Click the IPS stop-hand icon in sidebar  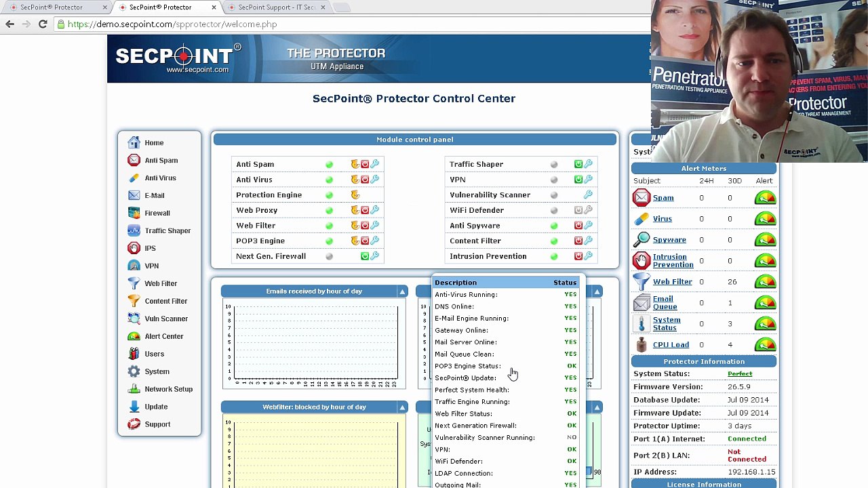pyautogui.click(x=134, y=249)
